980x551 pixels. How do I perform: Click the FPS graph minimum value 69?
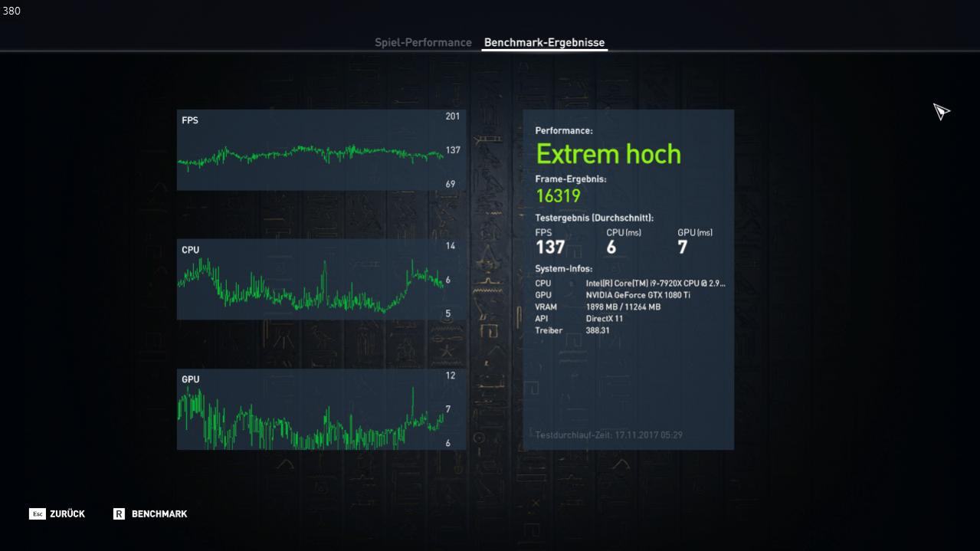[451, 184]
